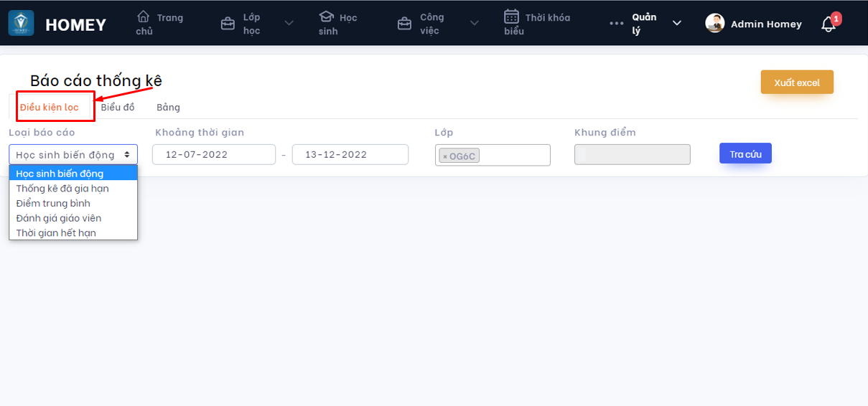
Task: Switch to the Bảng tab
Action: click(168, 107)
